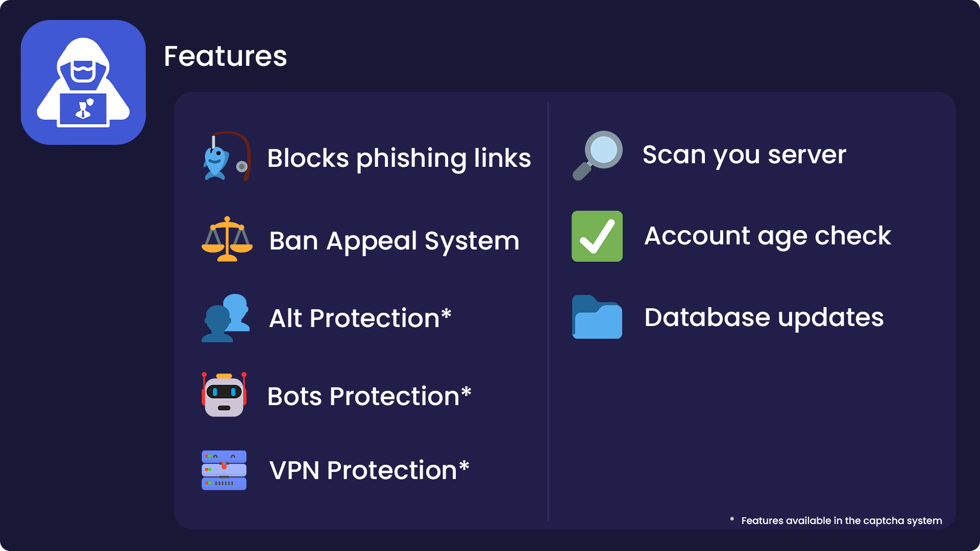980x551 pixels.
Task: Click the balance scales icon
Action: 227,239
